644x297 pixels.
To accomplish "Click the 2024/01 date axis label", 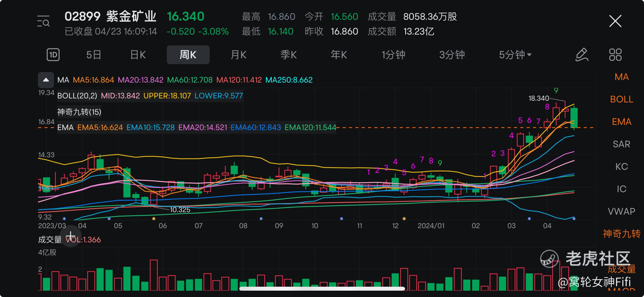I will [431, 226].
